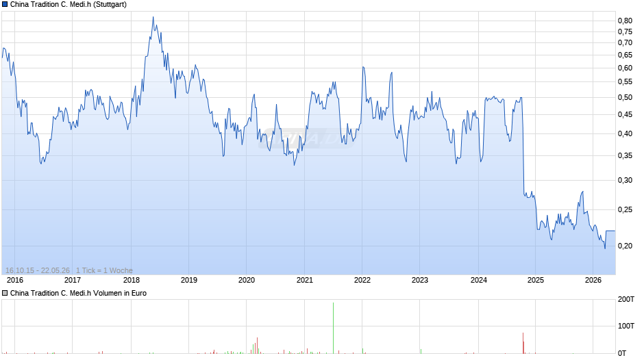
Task: Click the 0,35 price axis label
Action: pos(625,155)
